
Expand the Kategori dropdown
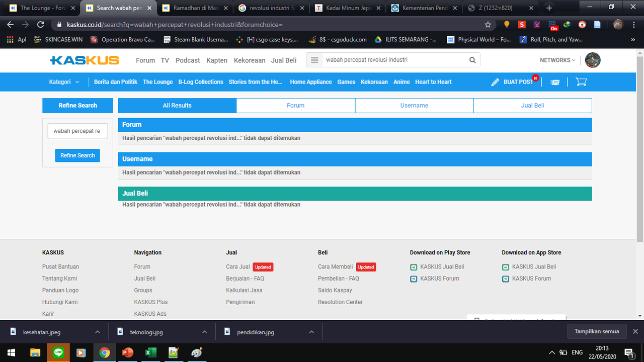[64, 82]
